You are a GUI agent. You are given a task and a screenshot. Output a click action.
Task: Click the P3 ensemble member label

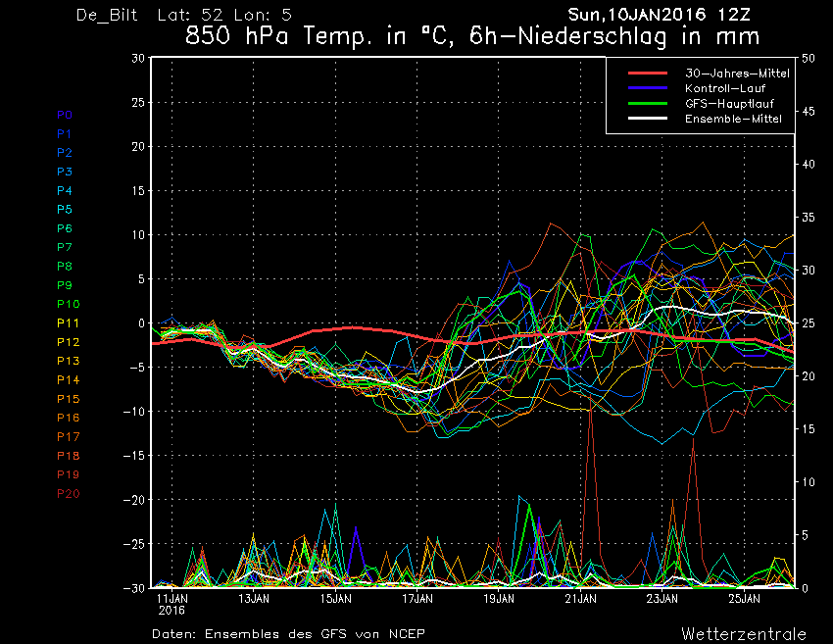click(x=65, y=172)
